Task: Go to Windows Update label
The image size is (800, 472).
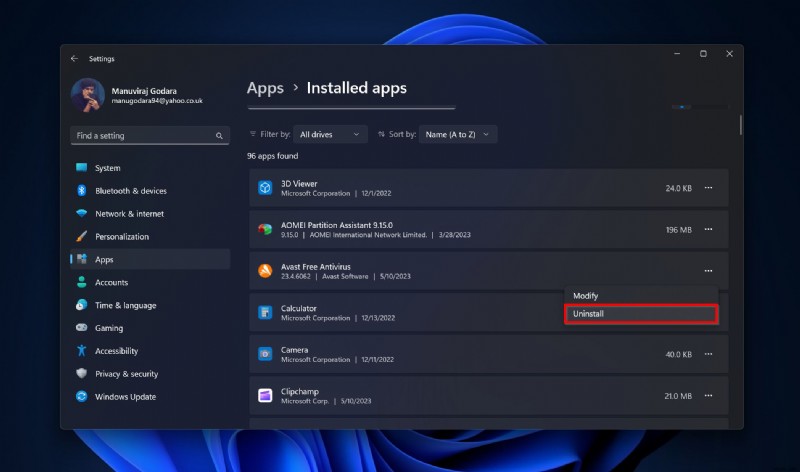Action: pyautogui.click(x=126, y=397)
